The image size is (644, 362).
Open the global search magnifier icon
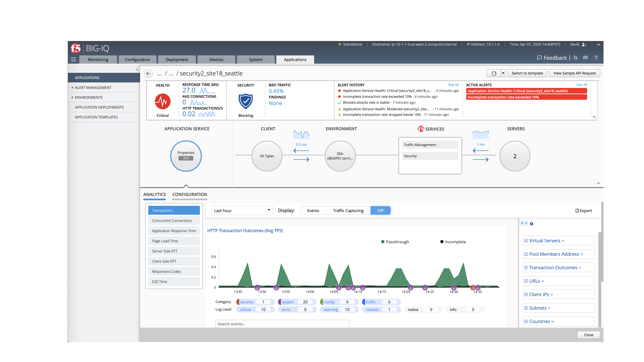575,58
